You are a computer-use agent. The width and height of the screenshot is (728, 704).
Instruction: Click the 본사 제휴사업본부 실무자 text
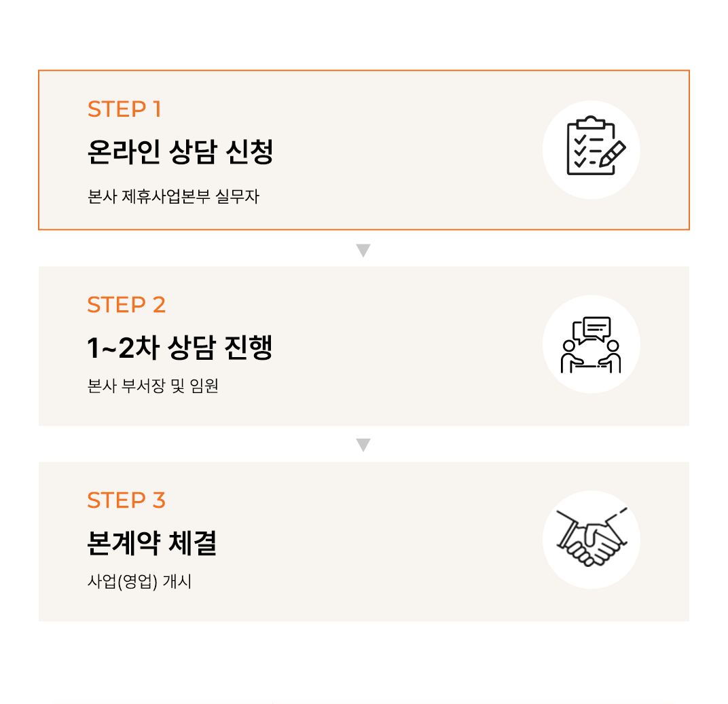tap(173, 198)
